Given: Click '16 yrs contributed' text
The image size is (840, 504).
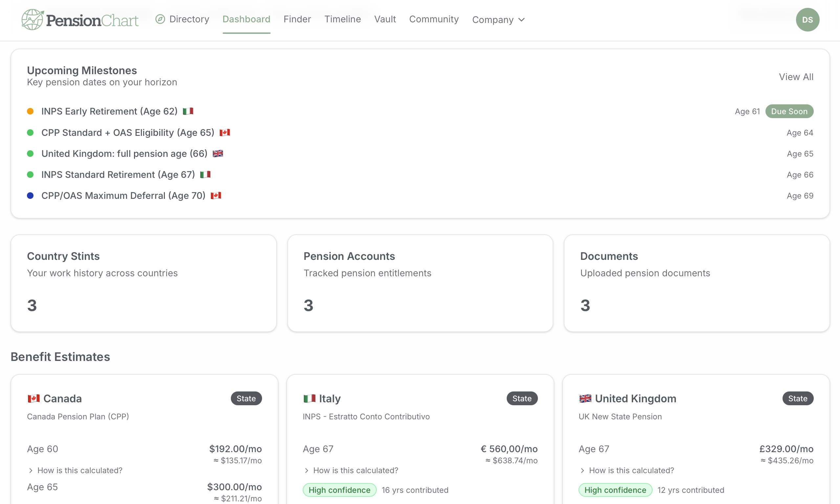Looking at the screenshot, I should (x=415, y=490).
